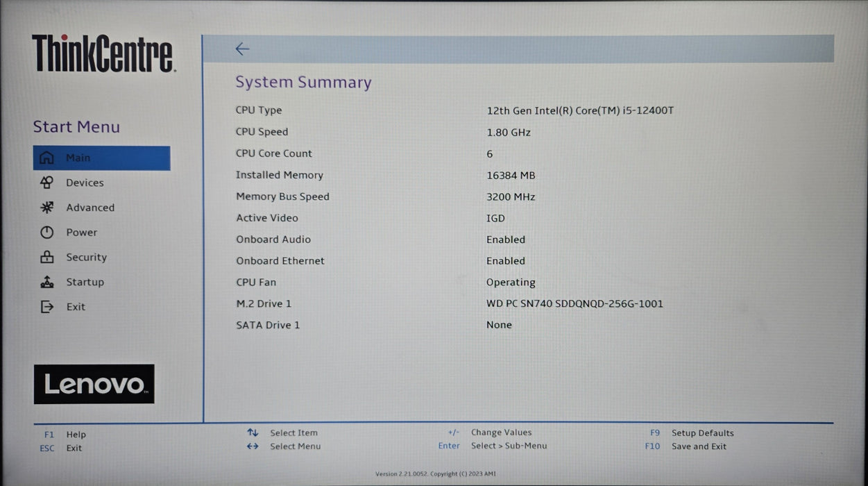Screen dimensions: 868x486
Task: Click the M.2 Drive 1 label
Action: coord(264,304)
